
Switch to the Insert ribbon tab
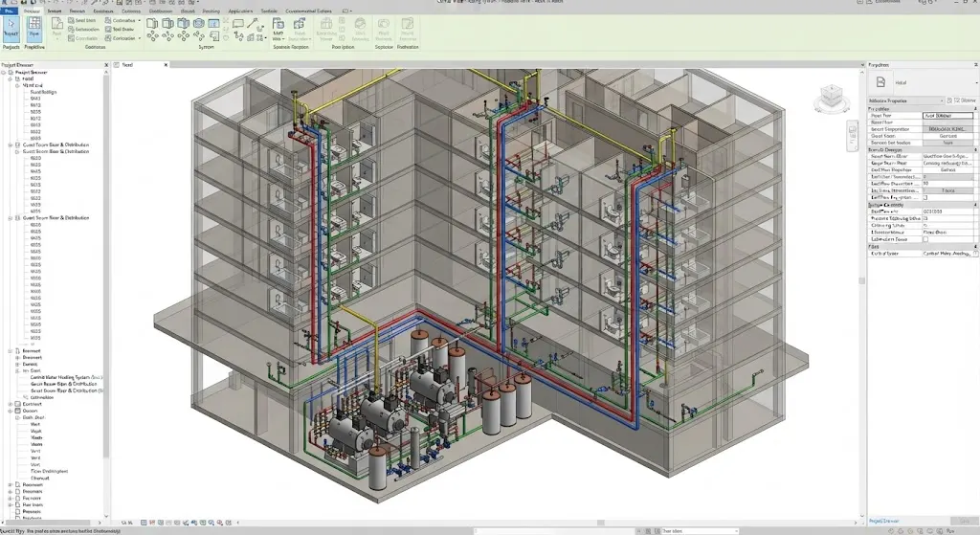(55, 11)
